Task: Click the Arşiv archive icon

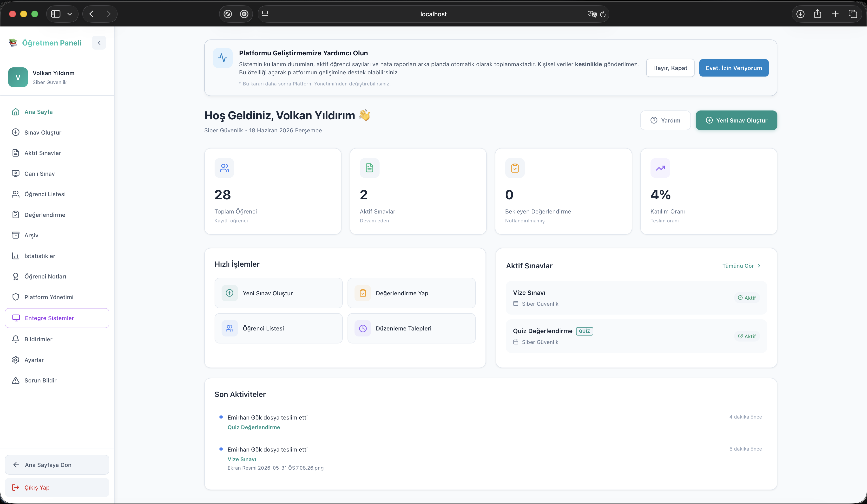Action: [x=15, y=235]
